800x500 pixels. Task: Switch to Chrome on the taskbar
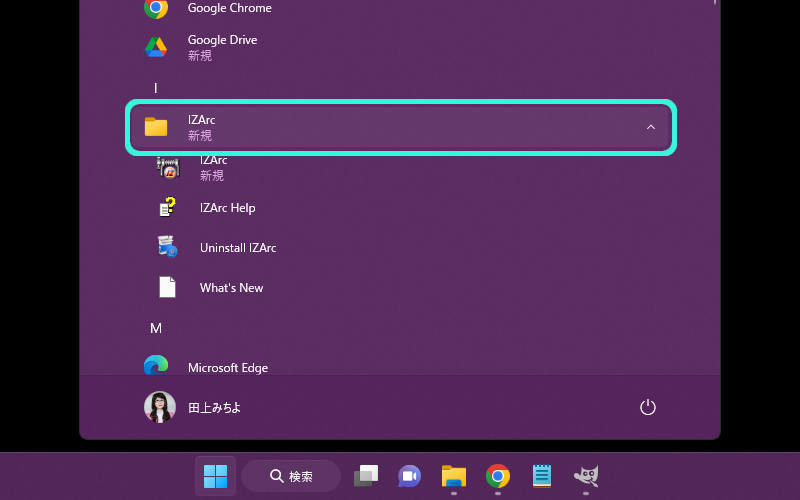click(497, 476)
